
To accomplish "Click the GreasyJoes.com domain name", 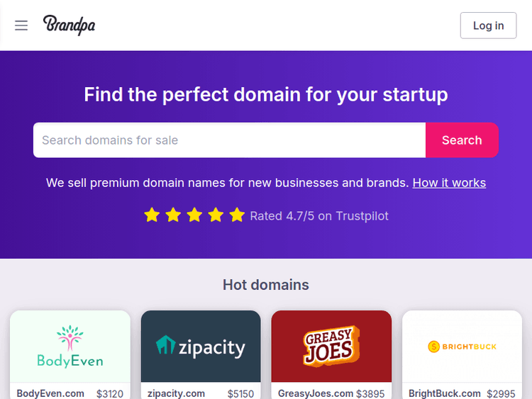I will pyautogui.click(x=316, y=393).
